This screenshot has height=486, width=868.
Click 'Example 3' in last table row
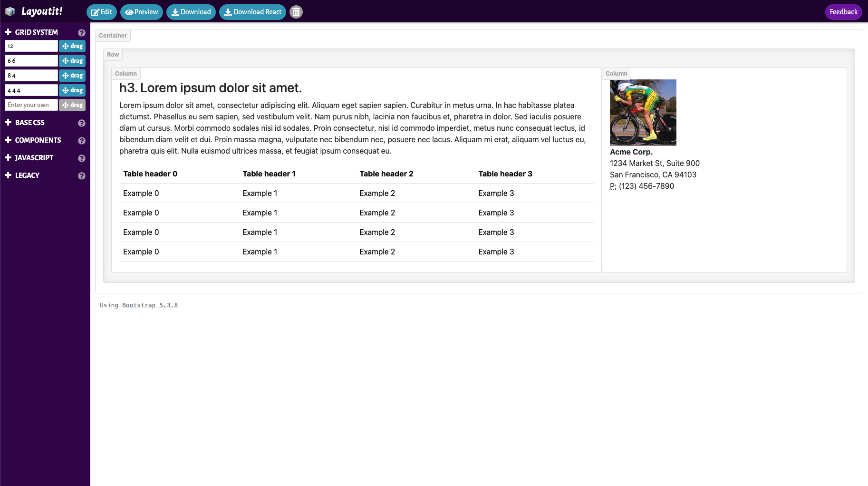coord(496,252)
